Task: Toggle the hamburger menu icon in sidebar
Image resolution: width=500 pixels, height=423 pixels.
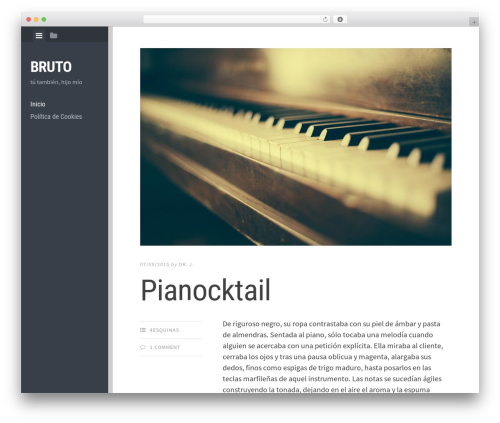Action: (x=39, y=35)
